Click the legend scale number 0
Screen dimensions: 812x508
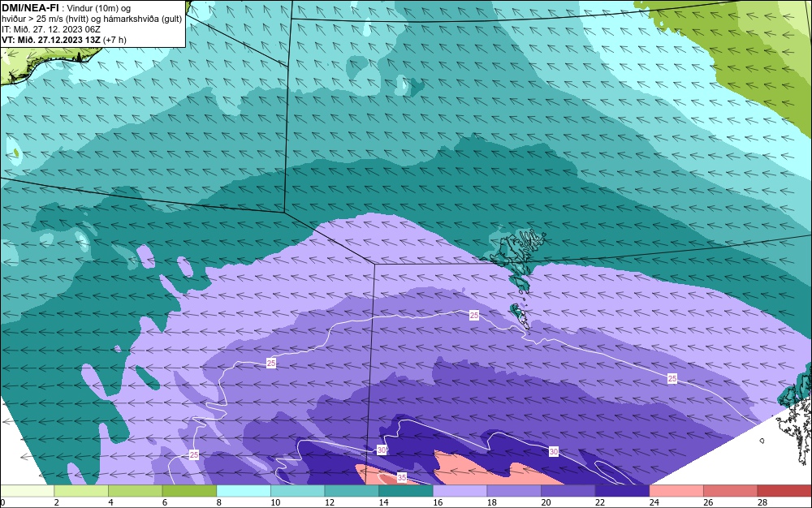pyautogui.click(x=2, y=502)
